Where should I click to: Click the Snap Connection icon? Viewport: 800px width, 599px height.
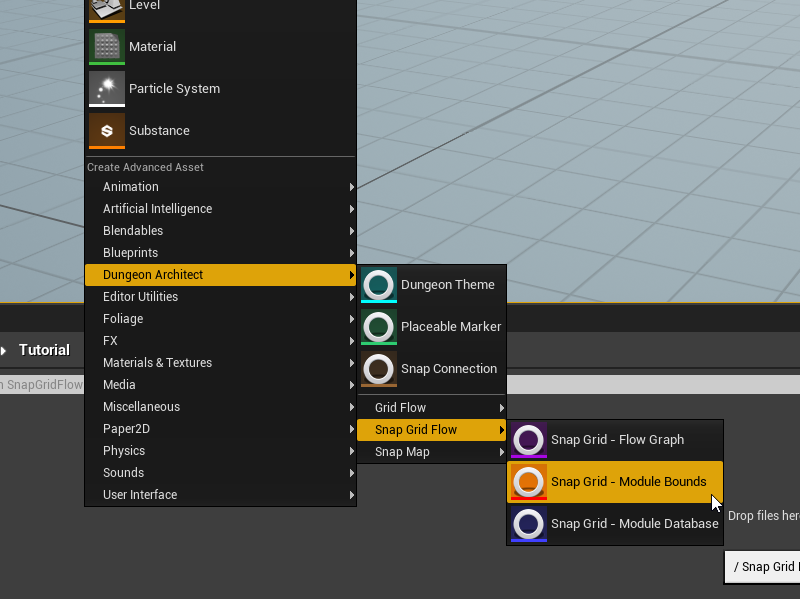(379, 368)
